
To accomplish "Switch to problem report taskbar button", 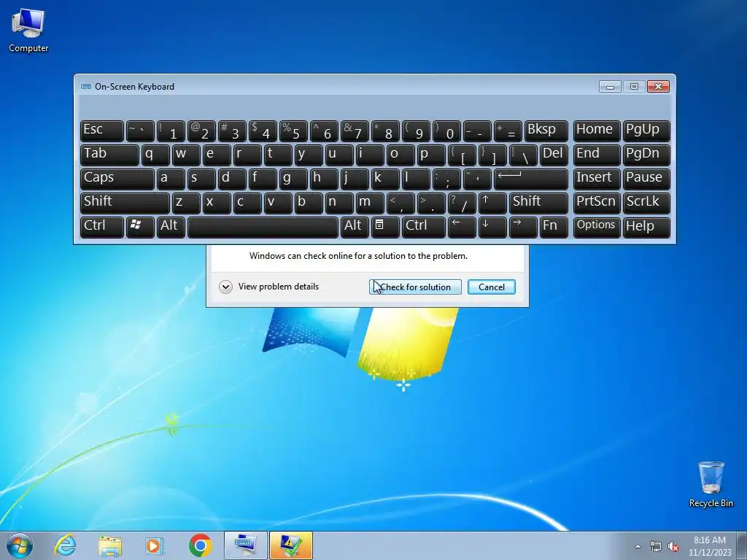I will 290,545.
